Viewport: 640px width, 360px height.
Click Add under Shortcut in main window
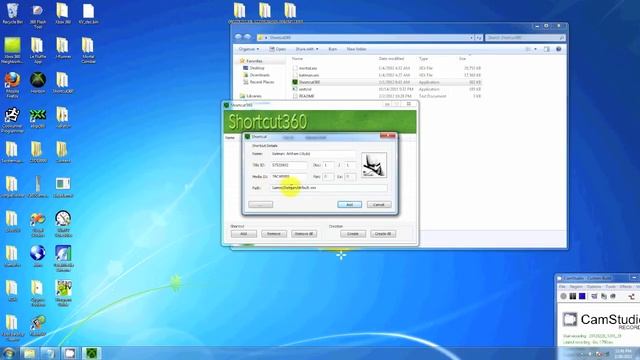(x=244, y=234)
